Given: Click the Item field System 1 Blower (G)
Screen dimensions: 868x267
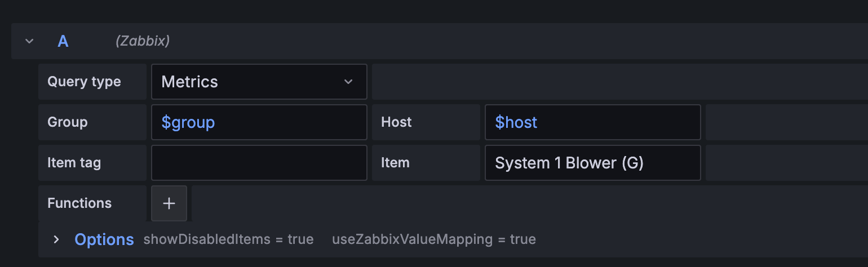Looking at the screenshot, I should 593,163.
